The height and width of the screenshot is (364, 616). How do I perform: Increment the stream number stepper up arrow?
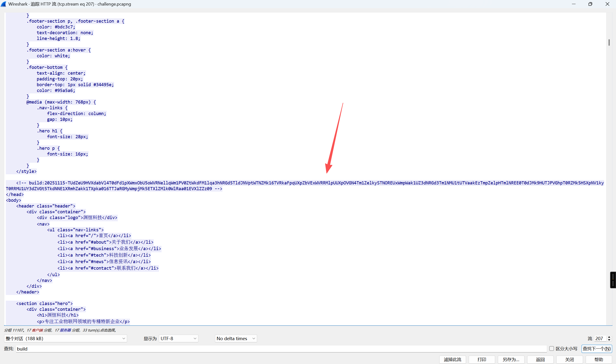click(x=609, y=337)
